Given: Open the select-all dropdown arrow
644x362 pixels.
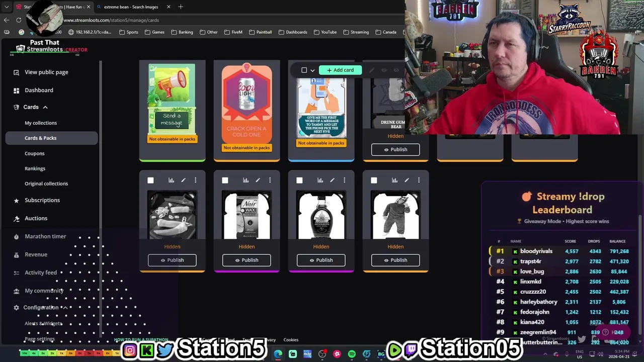Looking at the screenshot, I should (x=312, y=70).
